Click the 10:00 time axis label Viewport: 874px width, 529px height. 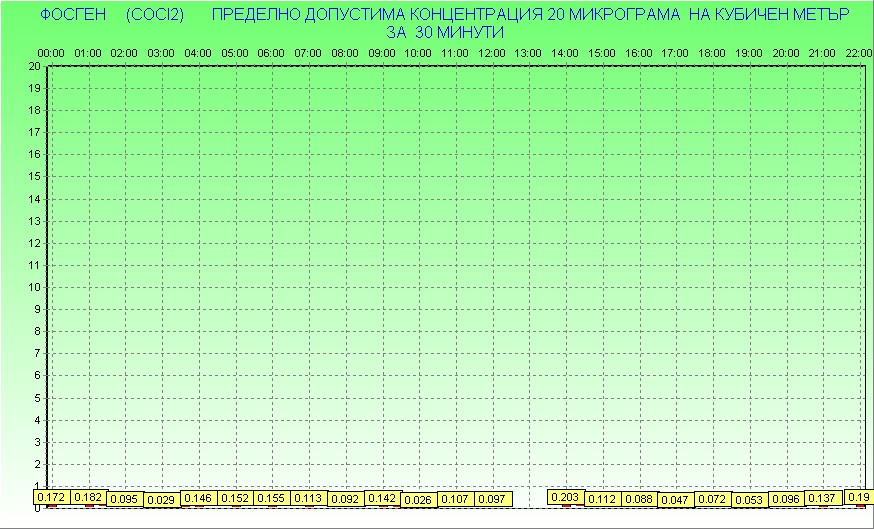point(417,54)
